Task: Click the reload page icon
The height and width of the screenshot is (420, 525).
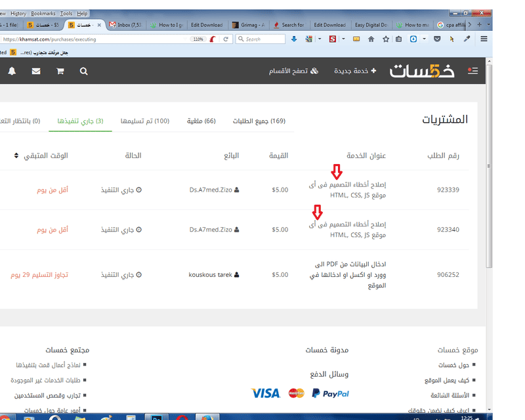Action: 226,39
